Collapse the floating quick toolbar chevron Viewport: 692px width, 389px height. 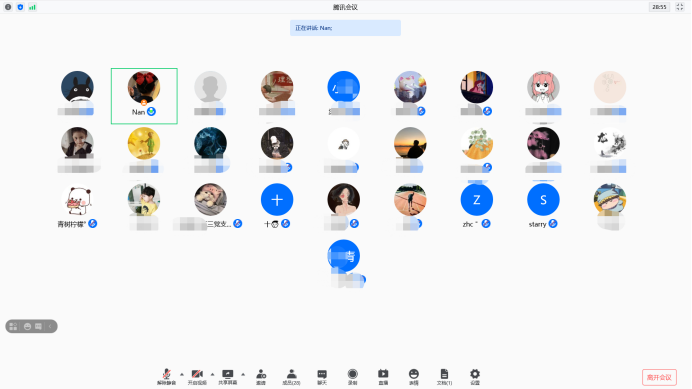[x=50, y=326]
